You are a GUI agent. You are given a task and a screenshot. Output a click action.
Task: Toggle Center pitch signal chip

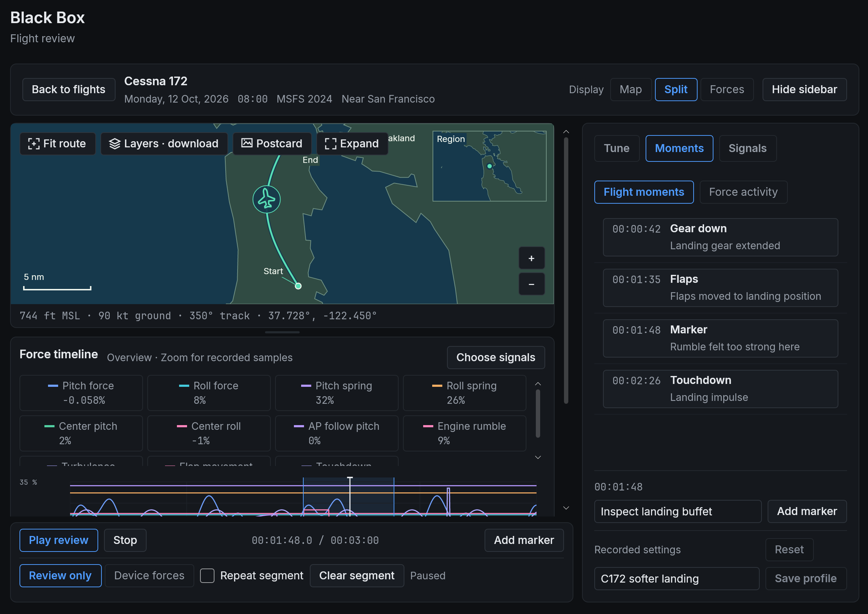point(81,433)
